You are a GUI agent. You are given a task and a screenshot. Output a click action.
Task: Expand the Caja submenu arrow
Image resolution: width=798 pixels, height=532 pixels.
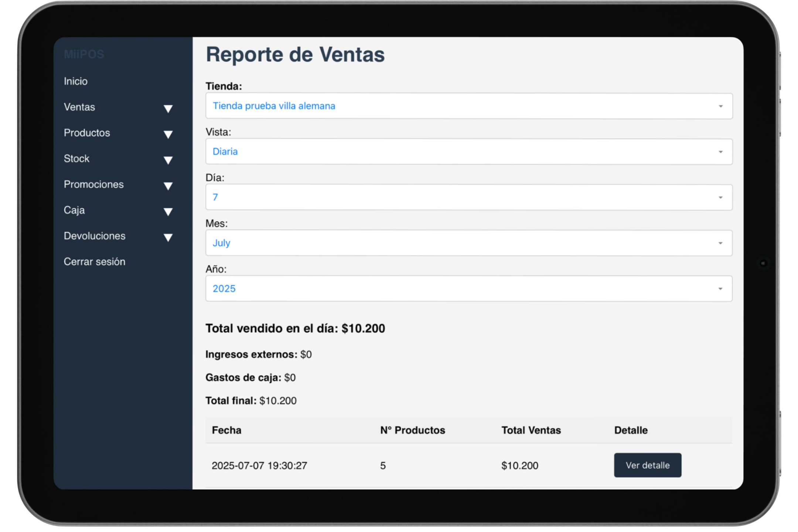pyautogui.click(x=168, y=212)
